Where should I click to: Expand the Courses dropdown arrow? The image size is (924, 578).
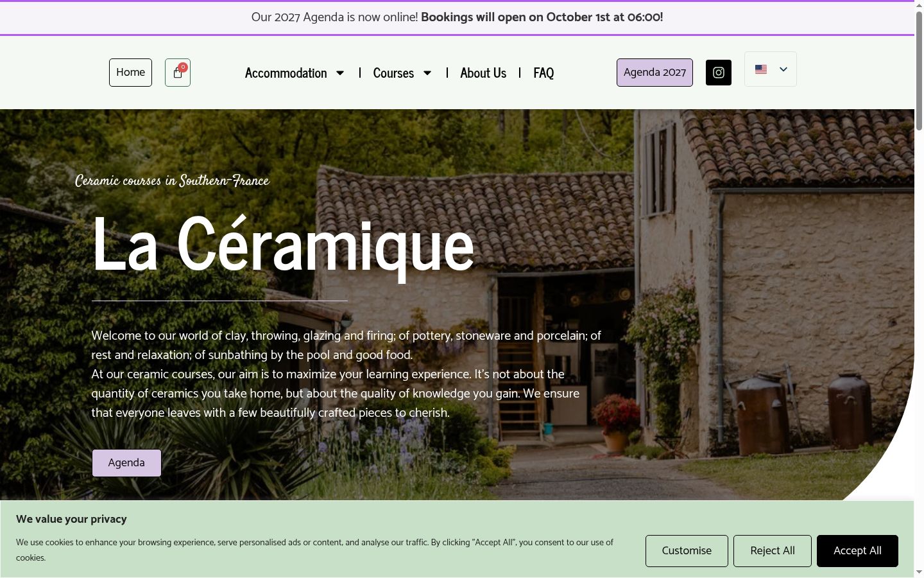(x=427, y=73)
